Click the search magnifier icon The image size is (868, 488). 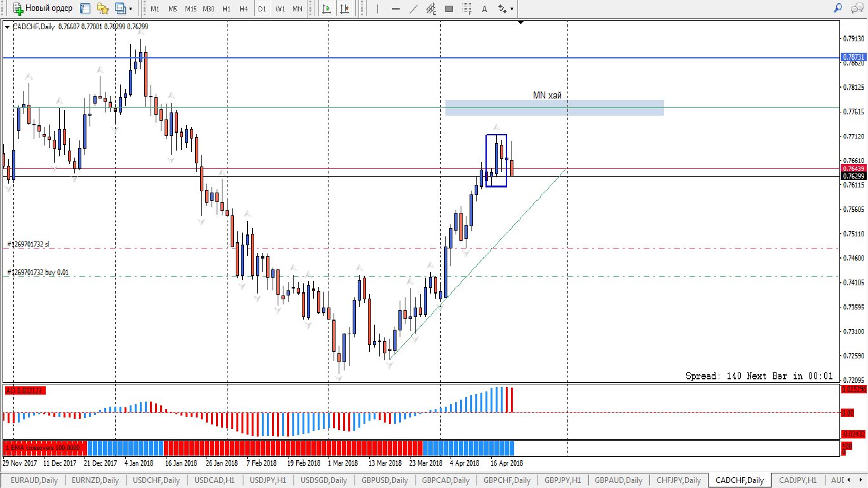(x=837, y=8)
